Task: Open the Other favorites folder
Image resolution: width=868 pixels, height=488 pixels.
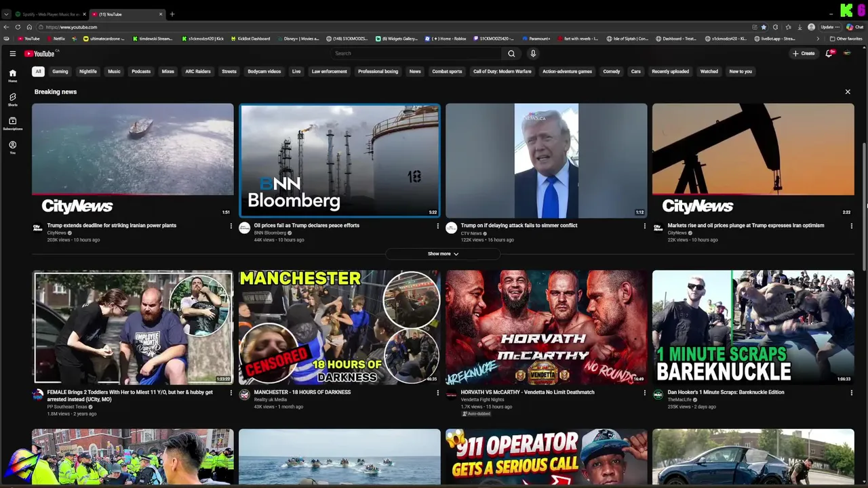Action: click(x=846, y=39)
